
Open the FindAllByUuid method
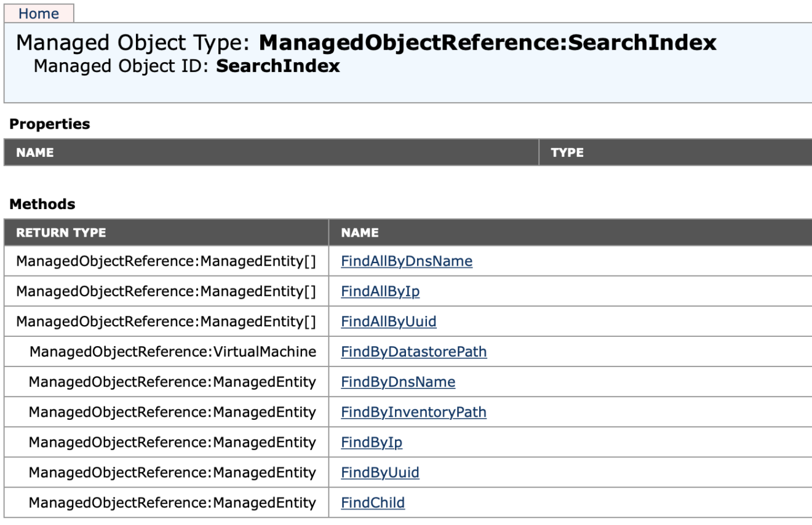pos(389,322)
